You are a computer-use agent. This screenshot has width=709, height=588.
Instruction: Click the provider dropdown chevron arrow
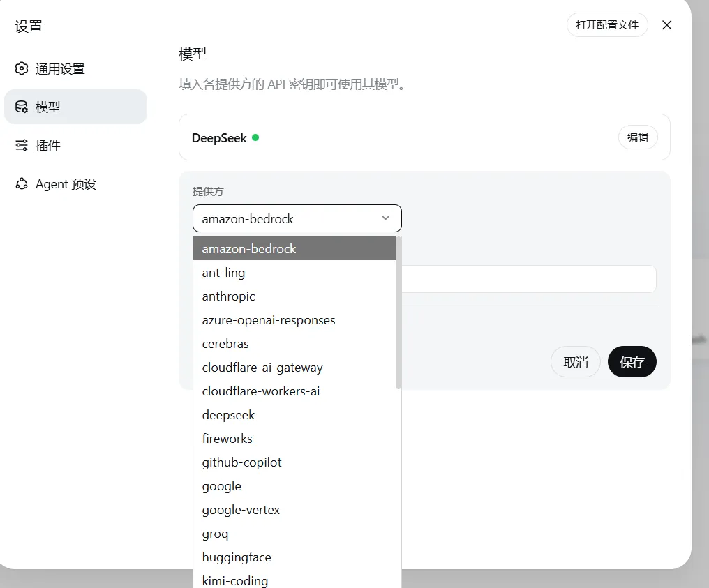pyautogui.click(x=385, y=218)
